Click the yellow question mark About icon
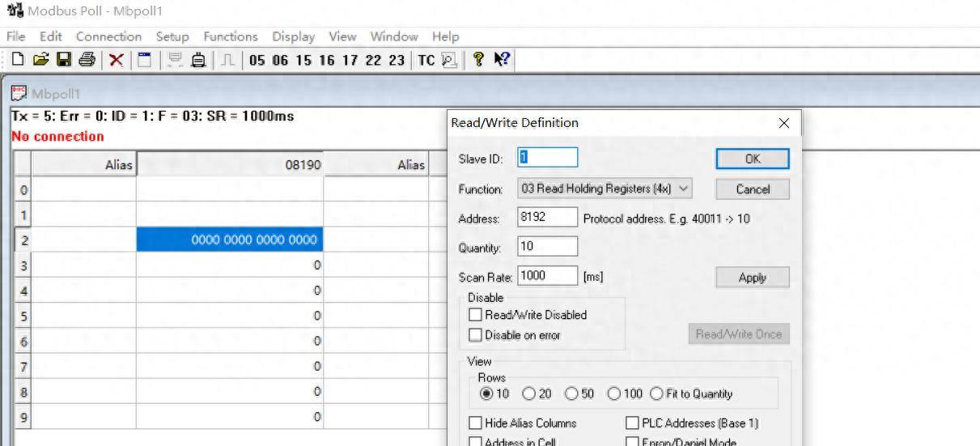 point(478,62)
